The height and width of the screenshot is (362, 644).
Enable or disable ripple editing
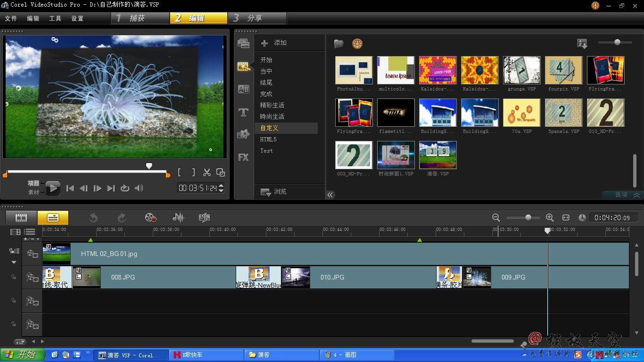[x=14, y=251]
